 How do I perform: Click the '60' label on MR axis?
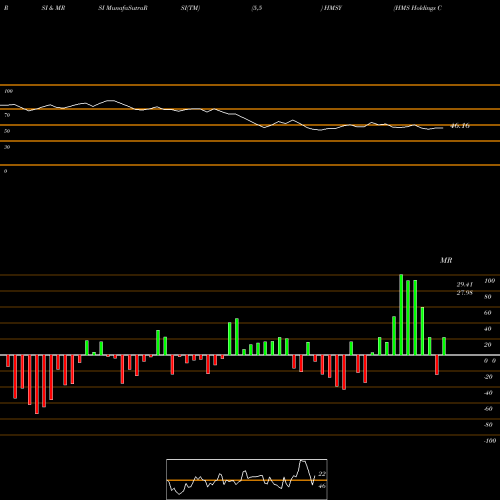tap(488, 313)
